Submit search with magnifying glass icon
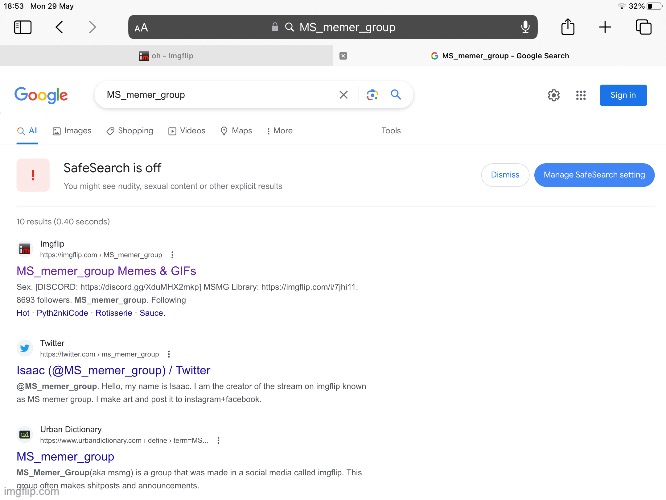Screen dimensions: 666x500 point(396,94)
